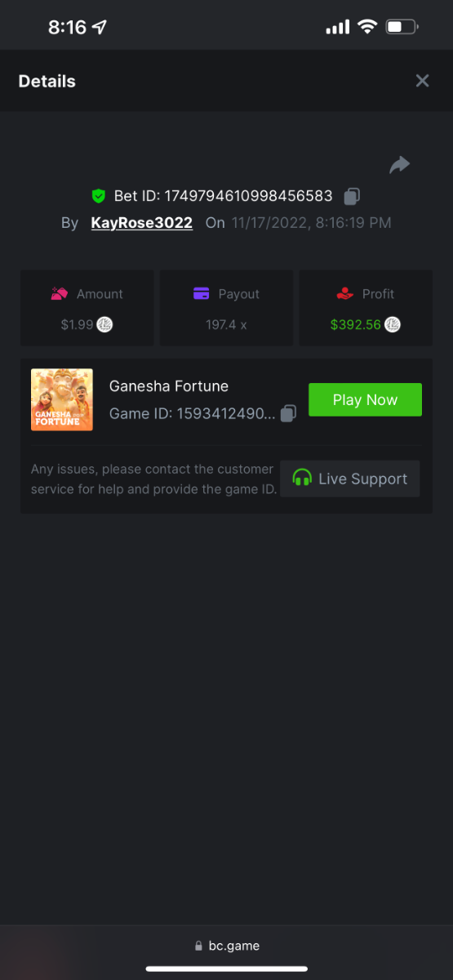Tap the red Profit hand icon

point(345,294)
